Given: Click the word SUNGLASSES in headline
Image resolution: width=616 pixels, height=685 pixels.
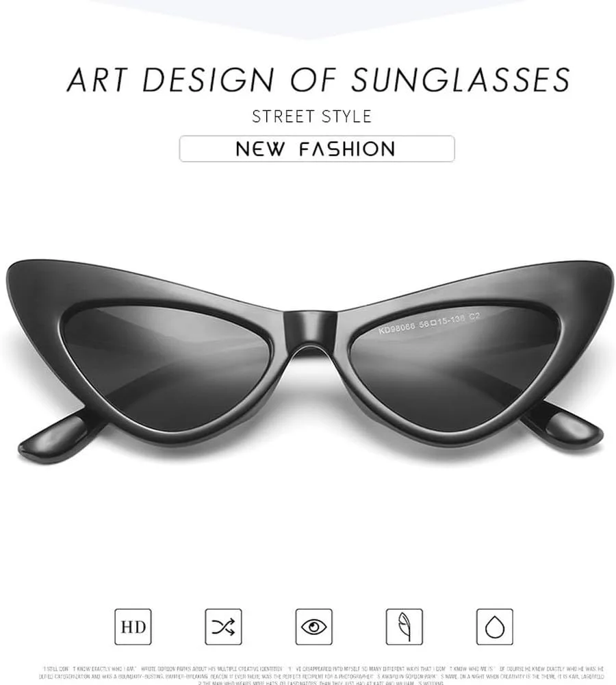Looking at the screenshot, I should (460, 80).
